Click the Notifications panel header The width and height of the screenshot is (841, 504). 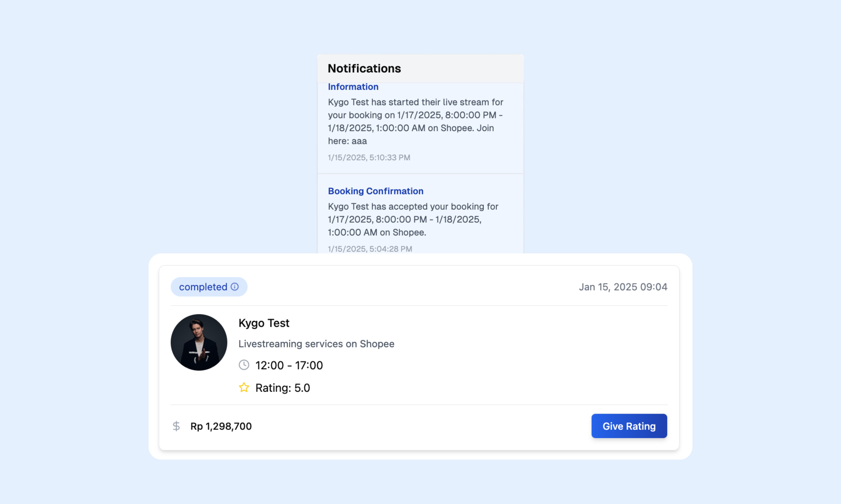tap(420, 69)
